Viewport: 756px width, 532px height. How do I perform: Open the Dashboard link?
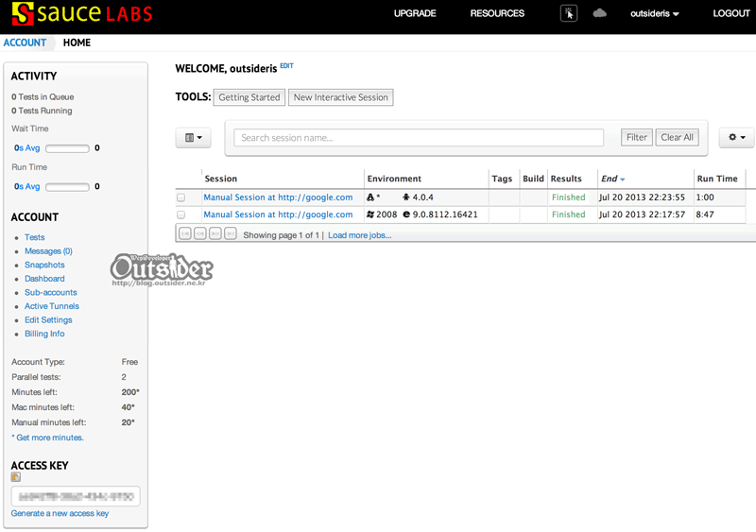44,279
